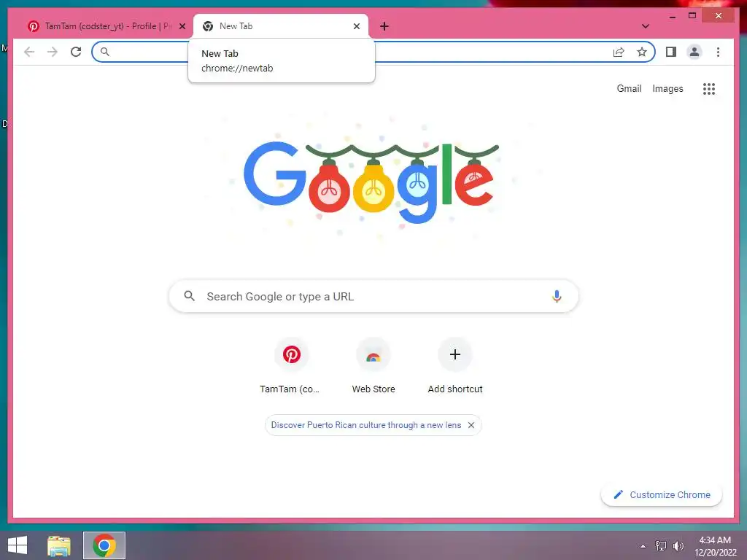
Task: Open the Chrome profile avatar
Action: [694, 52]
